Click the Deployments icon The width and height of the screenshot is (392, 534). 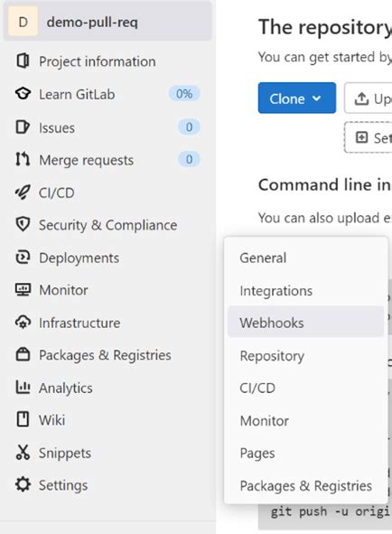coord(23,258)
